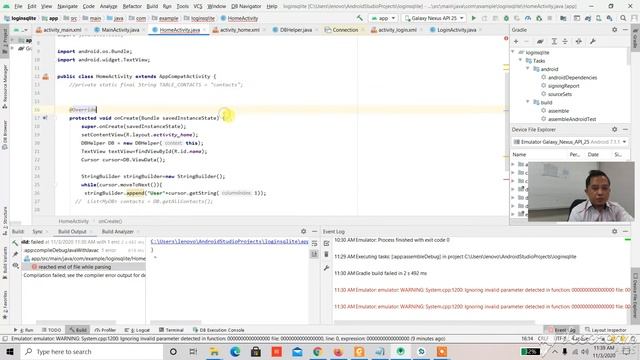Viewport: 640px width, 360px height.
Task: Click the Debug app bug icon
Action: [506, 18]
